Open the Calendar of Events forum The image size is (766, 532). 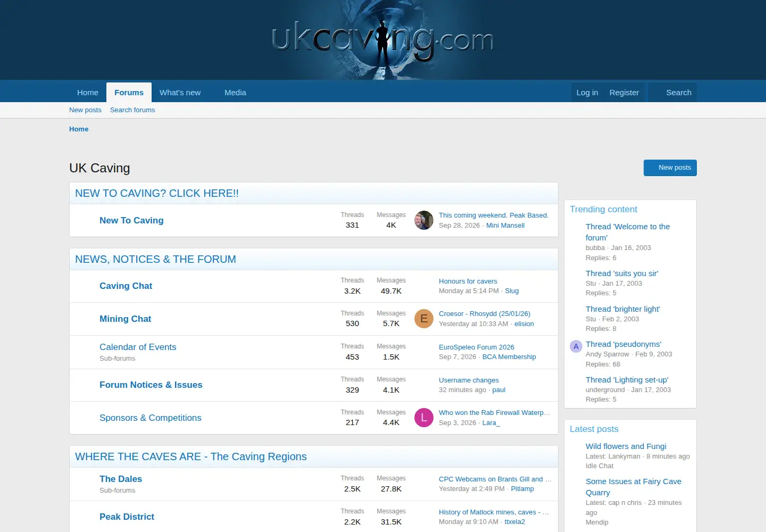138,347
